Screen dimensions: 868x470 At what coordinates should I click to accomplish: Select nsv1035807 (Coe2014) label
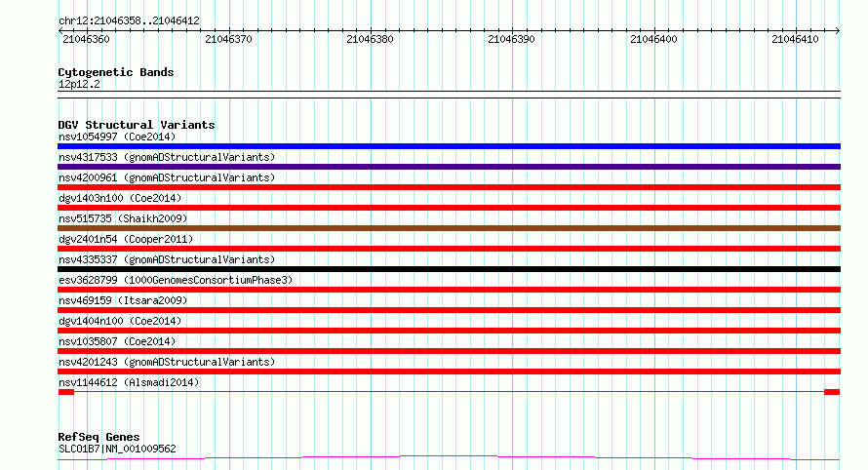coord(117,341)
